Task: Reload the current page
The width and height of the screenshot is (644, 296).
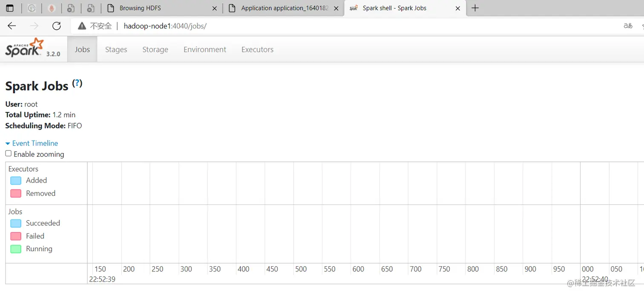Action: tap(57, 26)
